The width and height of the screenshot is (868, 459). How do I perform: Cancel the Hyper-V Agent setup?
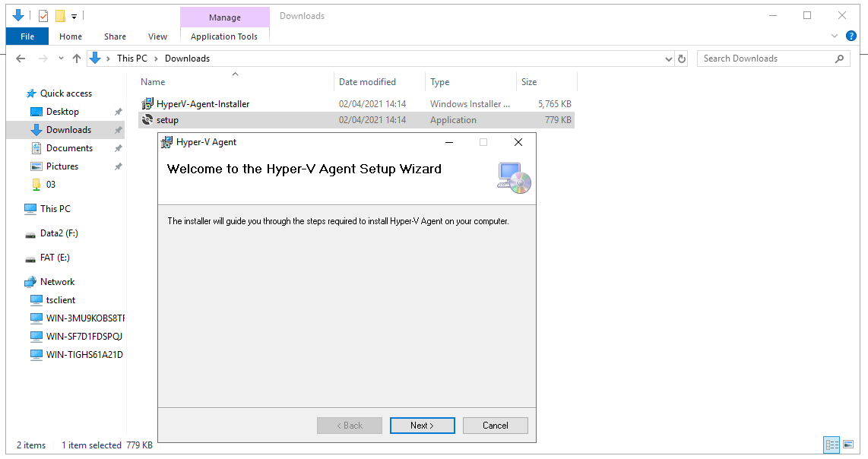click(x=495, y=426)
